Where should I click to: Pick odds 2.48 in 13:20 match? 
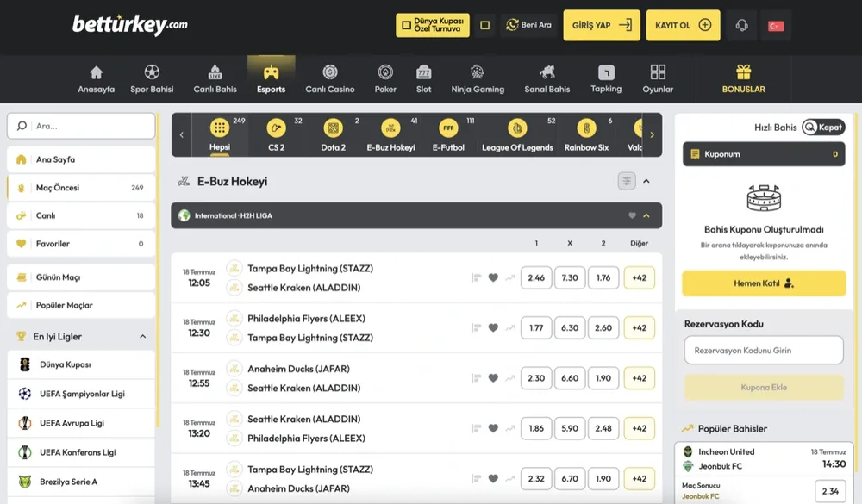[603, 428]
